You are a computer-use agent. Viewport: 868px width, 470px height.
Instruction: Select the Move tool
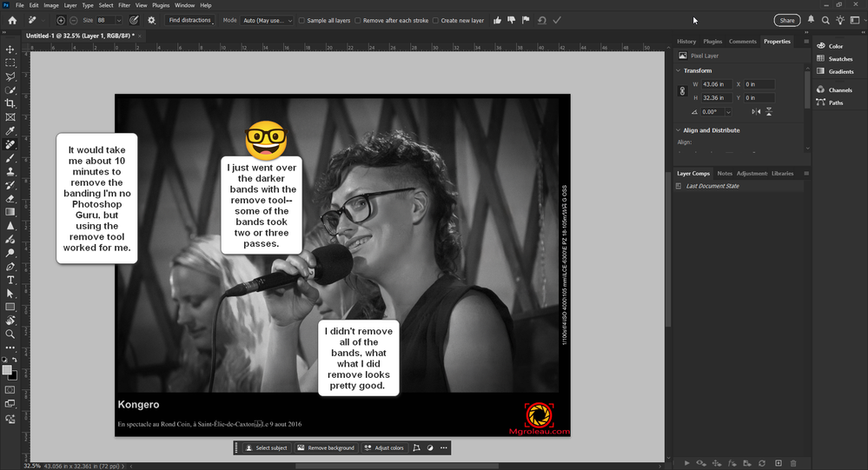point(10,50)
